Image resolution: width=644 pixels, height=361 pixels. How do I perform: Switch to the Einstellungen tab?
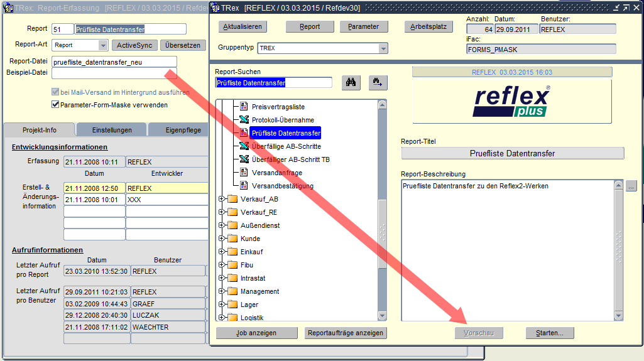pos(112,130)
